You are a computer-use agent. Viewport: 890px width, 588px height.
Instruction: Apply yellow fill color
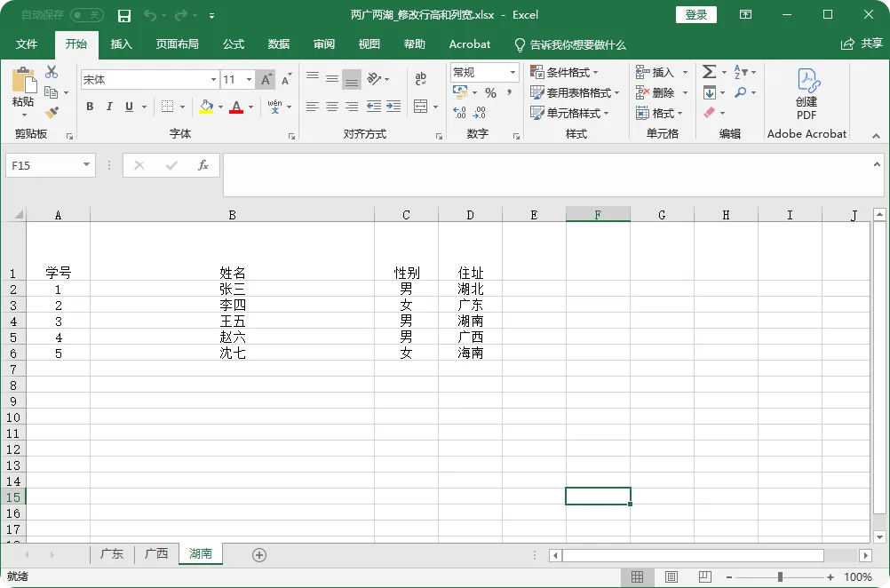(206, 107)
